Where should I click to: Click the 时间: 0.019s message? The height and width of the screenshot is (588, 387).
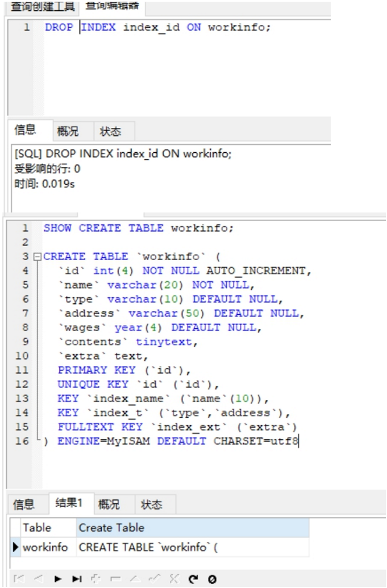[x=45, y=184]
